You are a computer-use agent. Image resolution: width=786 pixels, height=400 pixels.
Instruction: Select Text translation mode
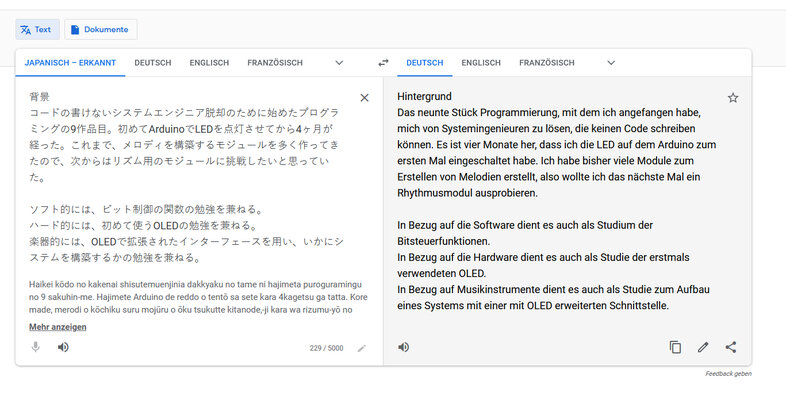click(37, 30)
